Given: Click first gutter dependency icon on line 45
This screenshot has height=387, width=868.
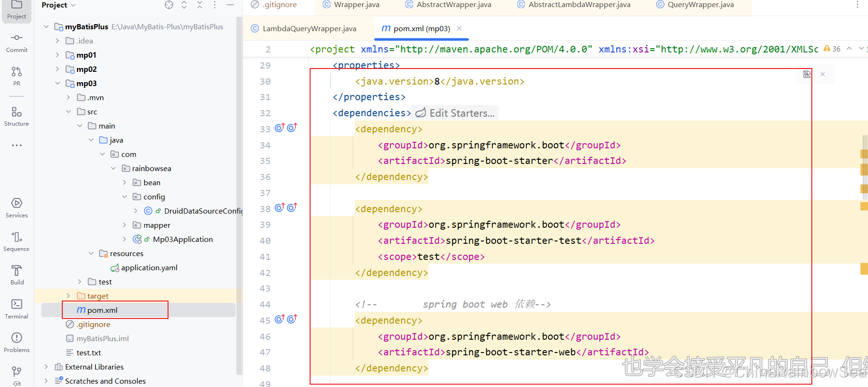Looking at the screenshot, I should coord(280,319).
